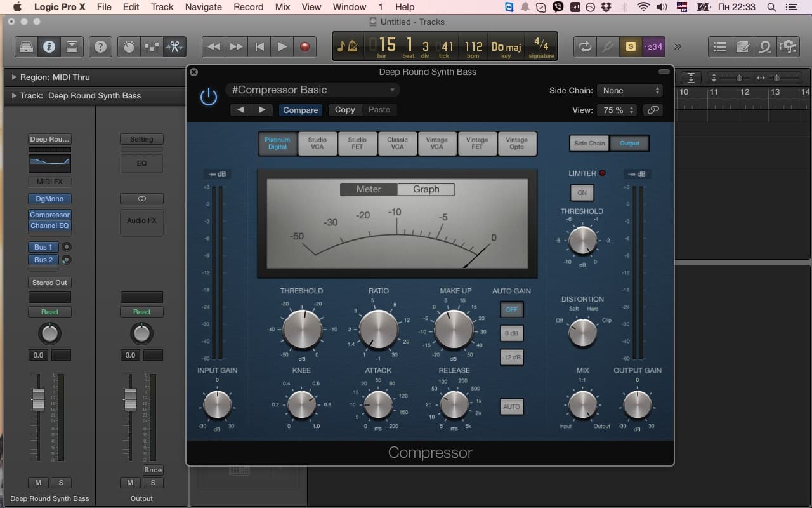The image size is (812, 508).
Task: Open the Mix menu
Action: (x=282, y=7)
